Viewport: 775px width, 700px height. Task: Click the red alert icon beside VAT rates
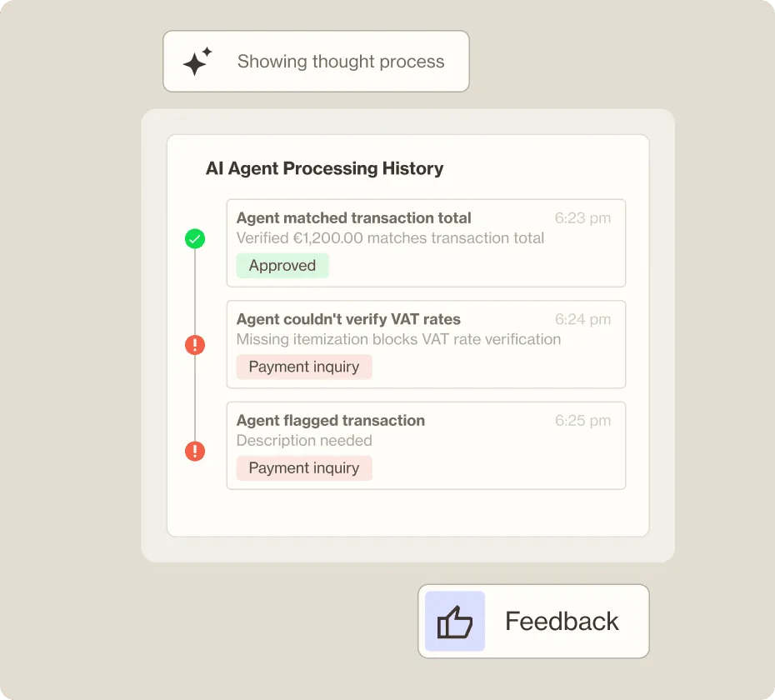pos(195,344)
